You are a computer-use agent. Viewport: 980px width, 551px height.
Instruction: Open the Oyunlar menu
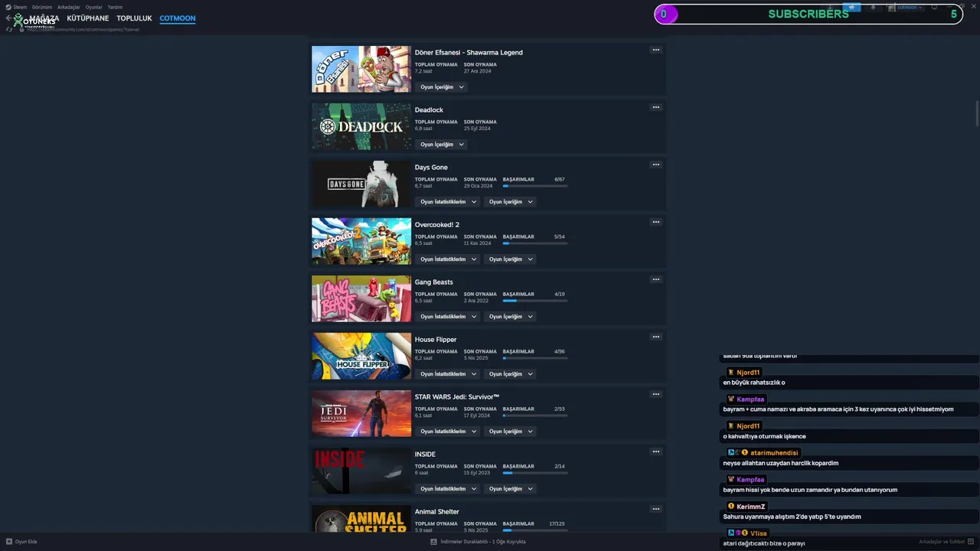click(x=93, y=7)
